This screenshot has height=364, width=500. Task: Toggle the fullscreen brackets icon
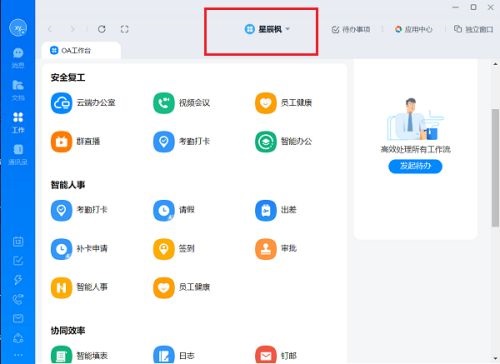[124, 29]
